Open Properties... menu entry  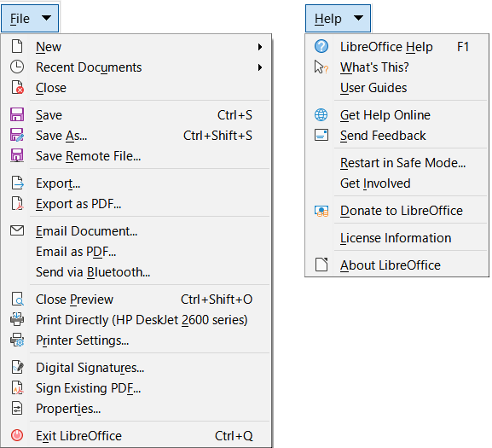click(136, 408)
